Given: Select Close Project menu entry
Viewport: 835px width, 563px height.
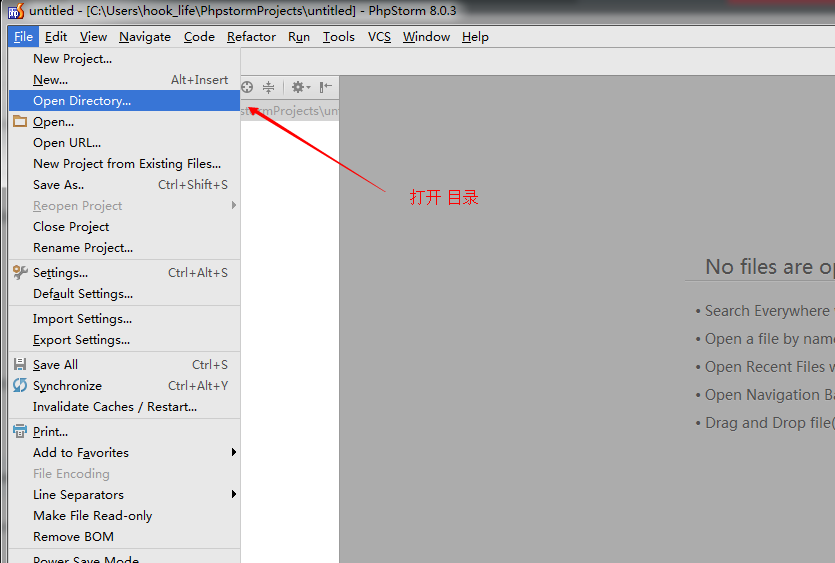Looking at the screenshot, I should coord(125,226).
